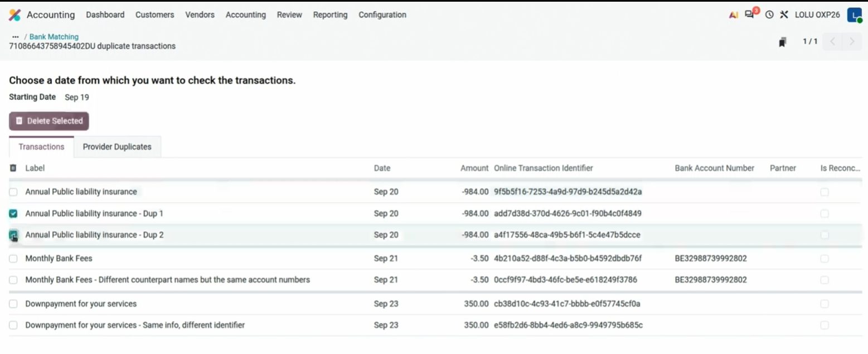Toggle checkbox for insurance Dup 2 row

(13, 235)
